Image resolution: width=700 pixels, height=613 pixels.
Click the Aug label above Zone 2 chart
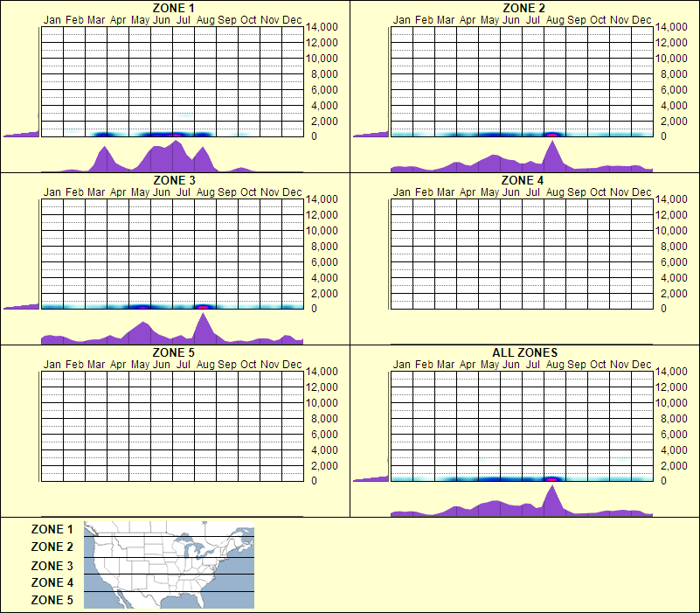[x=555, y=20]
